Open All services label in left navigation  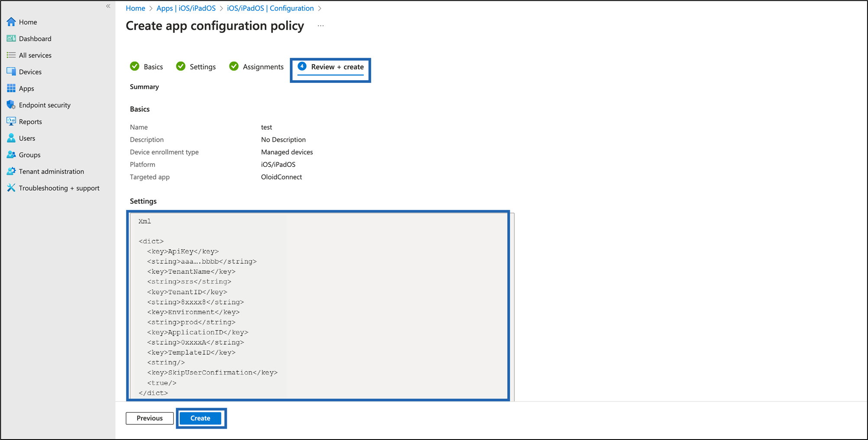coord(35,55)
